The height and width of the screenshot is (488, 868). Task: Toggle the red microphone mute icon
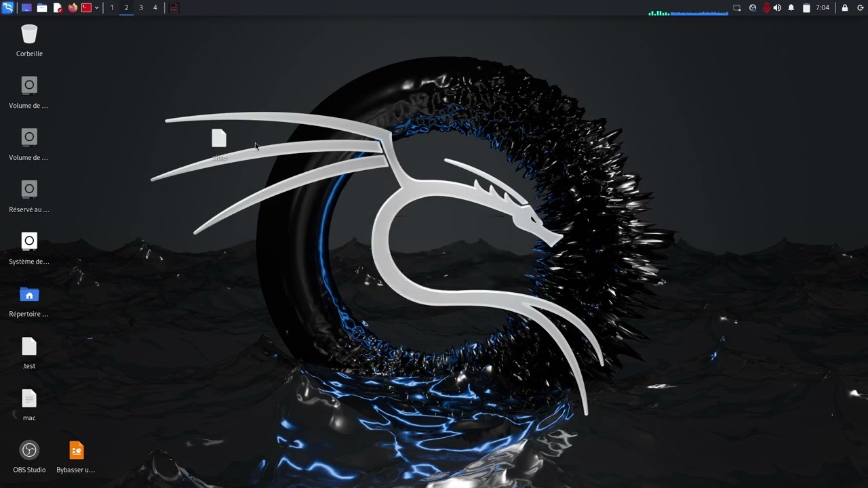coord(766,8)
